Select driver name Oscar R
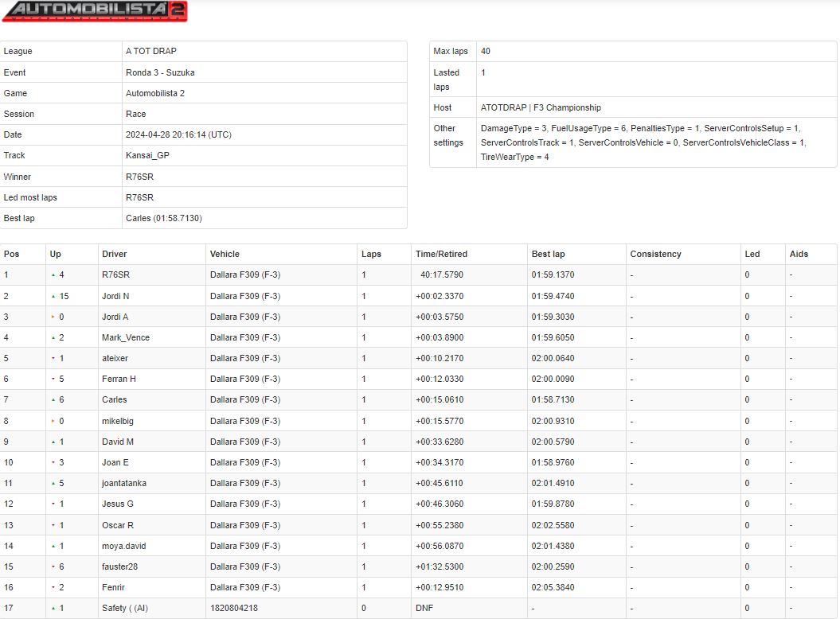Viewport: 840px width, 619px height. [x=118, y=525]
